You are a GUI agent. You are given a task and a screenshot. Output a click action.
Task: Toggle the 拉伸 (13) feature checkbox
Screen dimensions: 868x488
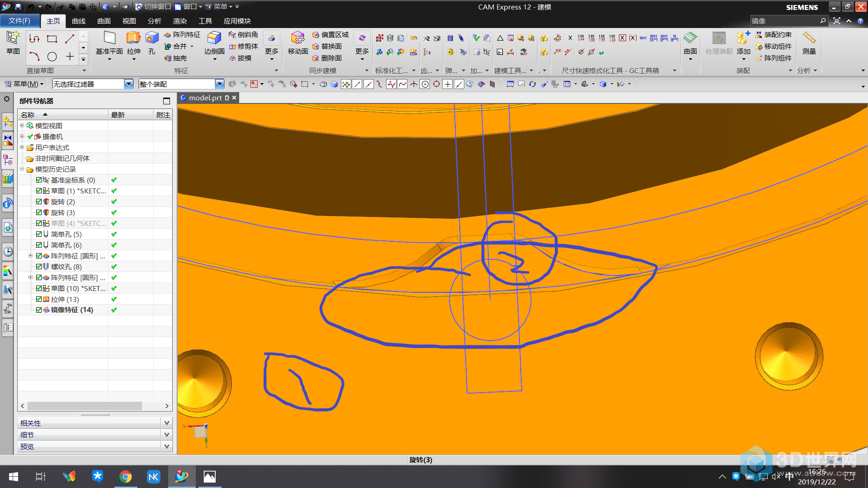click(39, 299)
